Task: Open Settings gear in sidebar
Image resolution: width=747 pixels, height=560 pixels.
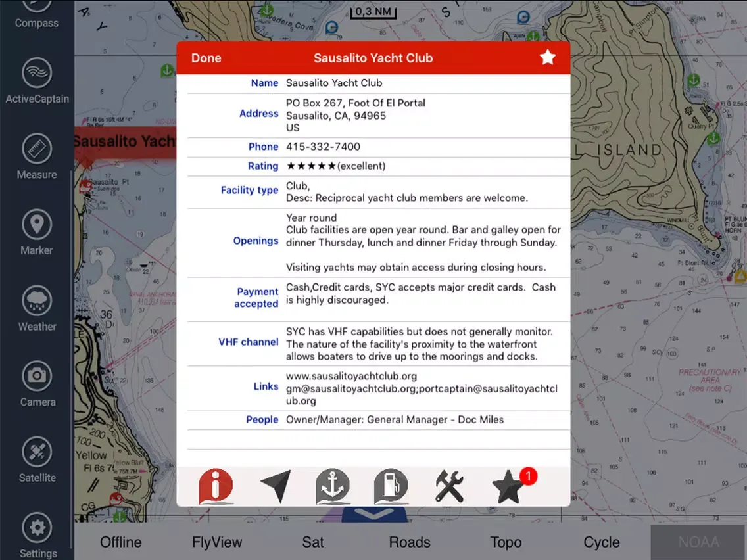Action: point(37,535)
